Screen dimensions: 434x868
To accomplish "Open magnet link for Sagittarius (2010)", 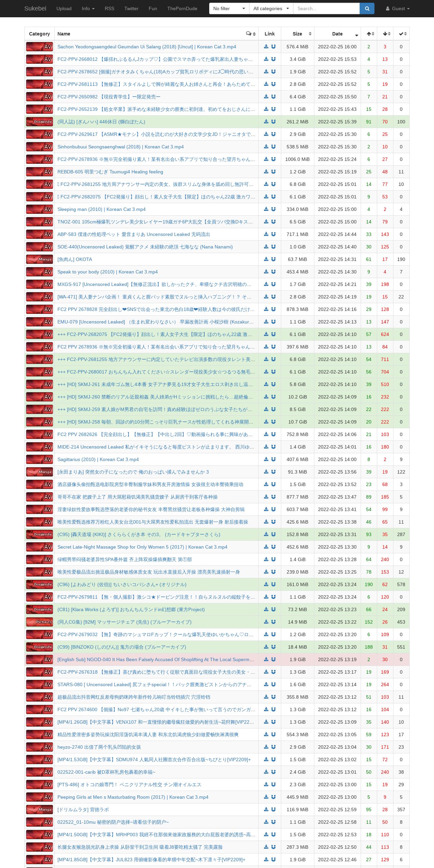I will pos(273,459).
